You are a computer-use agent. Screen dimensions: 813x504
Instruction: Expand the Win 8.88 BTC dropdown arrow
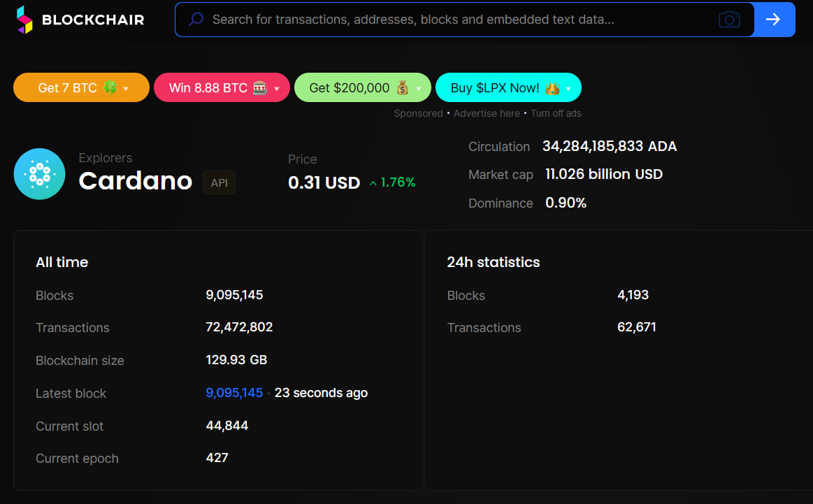[277, 89]
